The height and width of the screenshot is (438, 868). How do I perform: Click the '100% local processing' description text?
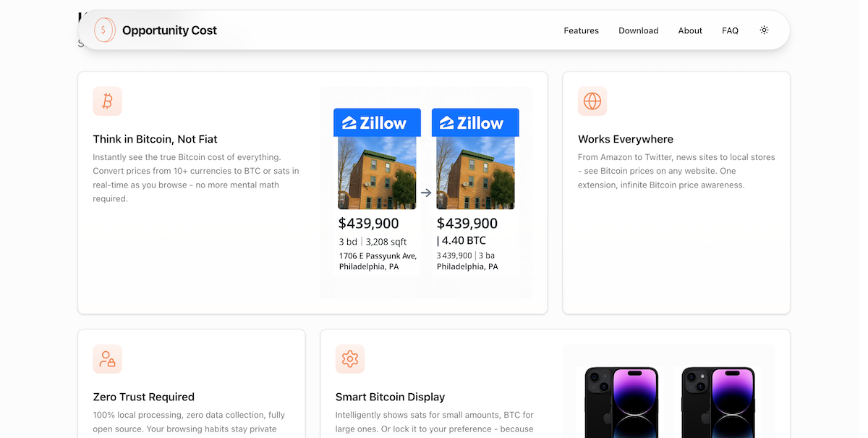(x=190, y=421)
